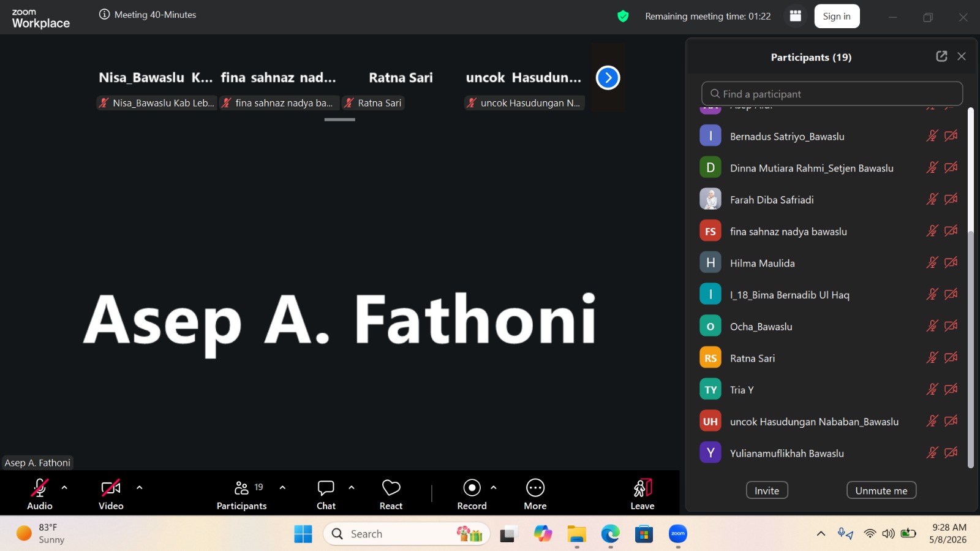Show hidden system tray icons chevron

[x=821, y=534]
